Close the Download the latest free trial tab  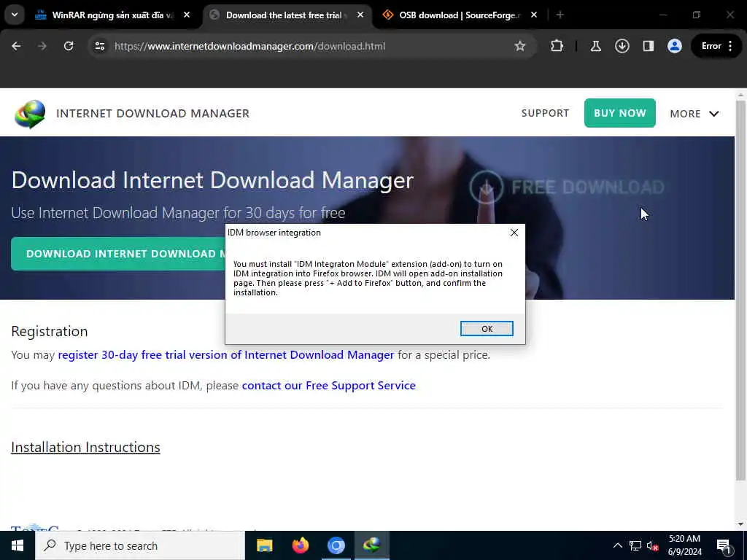coord(360,15)
